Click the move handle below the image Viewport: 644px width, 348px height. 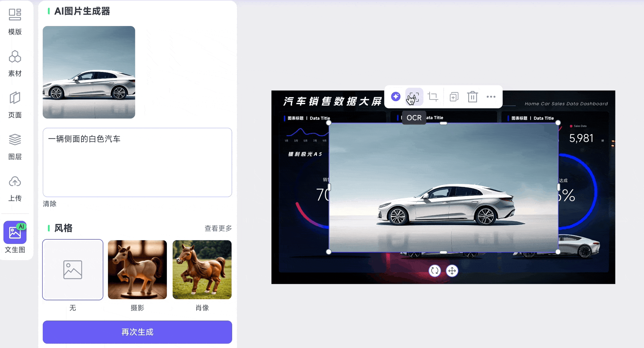click(452, 271)
